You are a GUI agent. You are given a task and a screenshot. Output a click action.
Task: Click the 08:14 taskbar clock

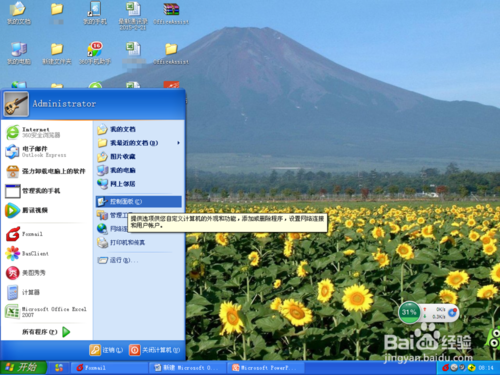486,368
